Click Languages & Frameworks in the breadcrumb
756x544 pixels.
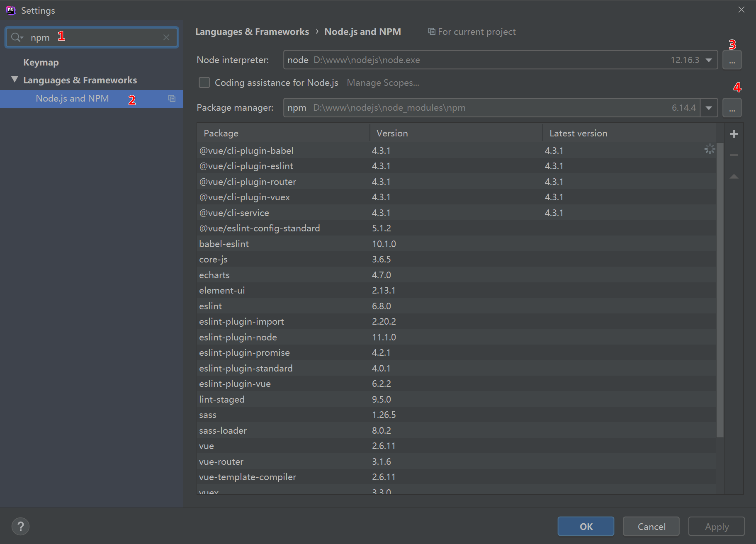pyautogui.click(x=252, y=32)
